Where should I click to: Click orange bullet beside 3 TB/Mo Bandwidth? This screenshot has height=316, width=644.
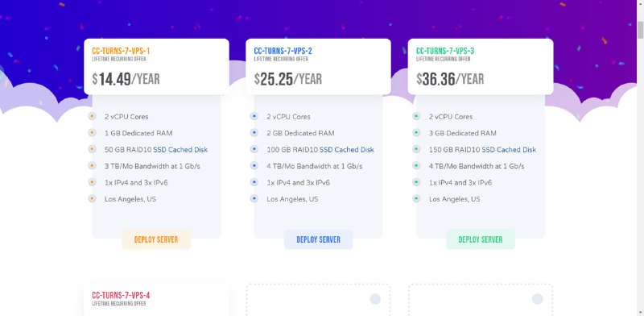click(92, 165)
